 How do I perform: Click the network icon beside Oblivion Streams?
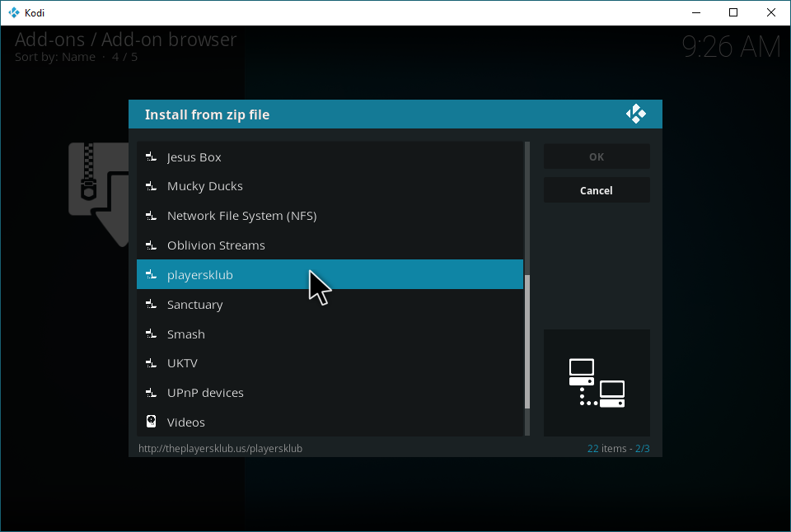point(151,245)
